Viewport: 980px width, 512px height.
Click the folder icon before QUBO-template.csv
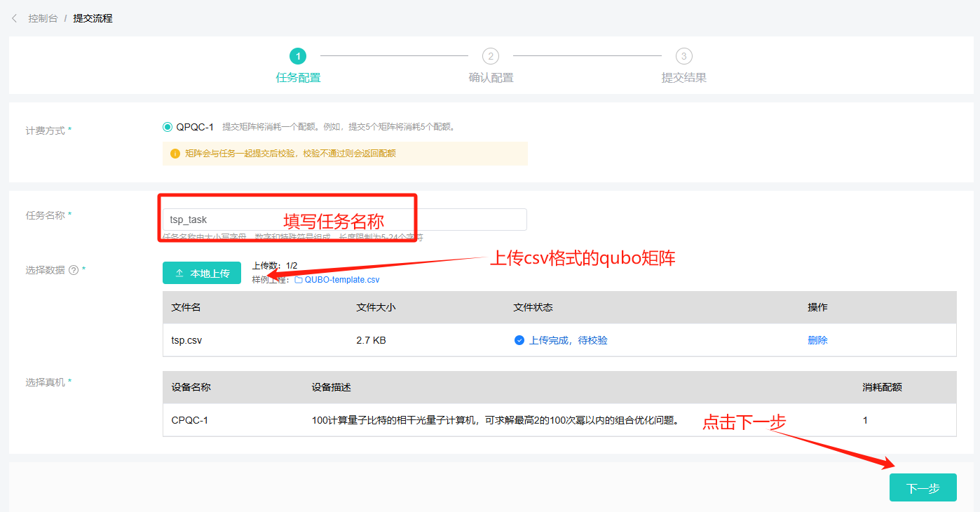point(299,279)
